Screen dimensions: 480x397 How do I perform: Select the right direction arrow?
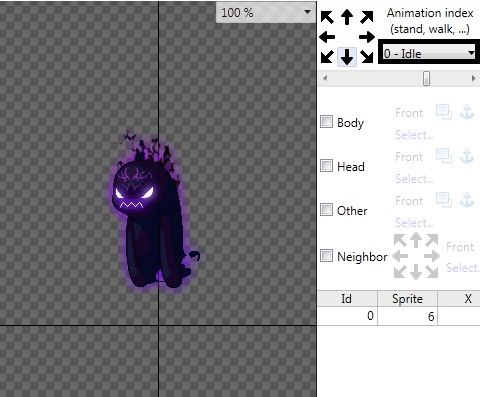(x=367, y=37)
